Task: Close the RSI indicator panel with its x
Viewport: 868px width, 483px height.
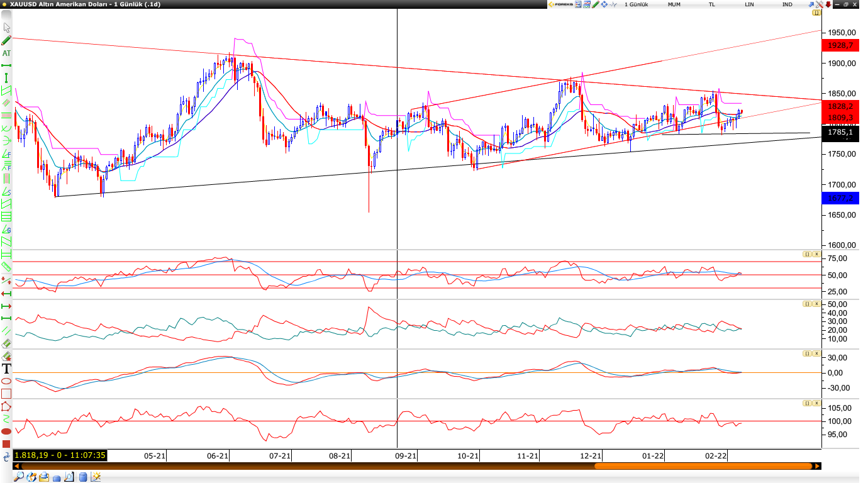Action: click(x=816, y=254)
